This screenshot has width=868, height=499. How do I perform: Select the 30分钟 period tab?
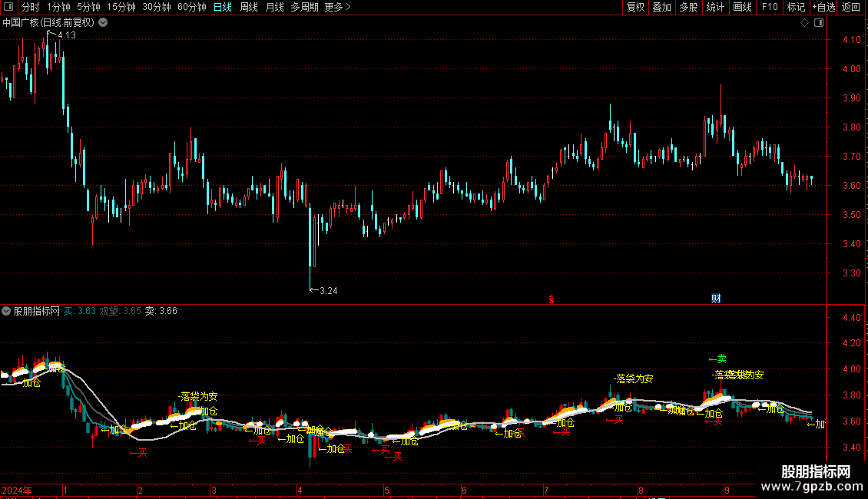(x=157, y=7)
